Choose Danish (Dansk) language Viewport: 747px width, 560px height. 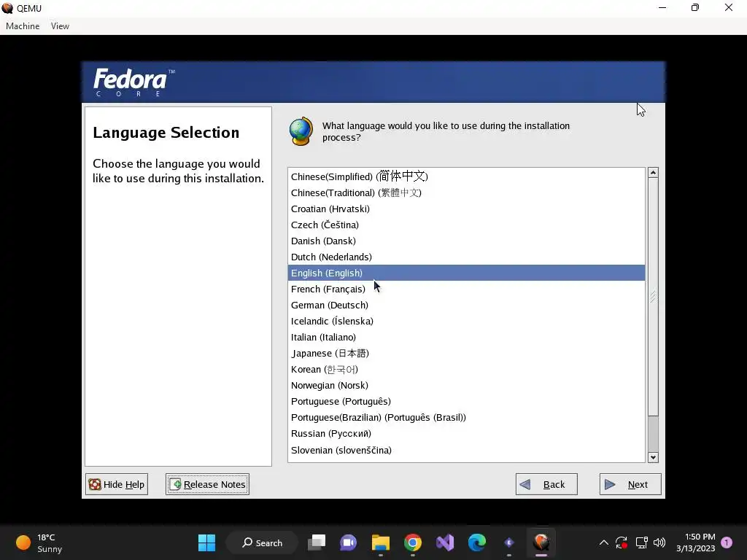466,241
